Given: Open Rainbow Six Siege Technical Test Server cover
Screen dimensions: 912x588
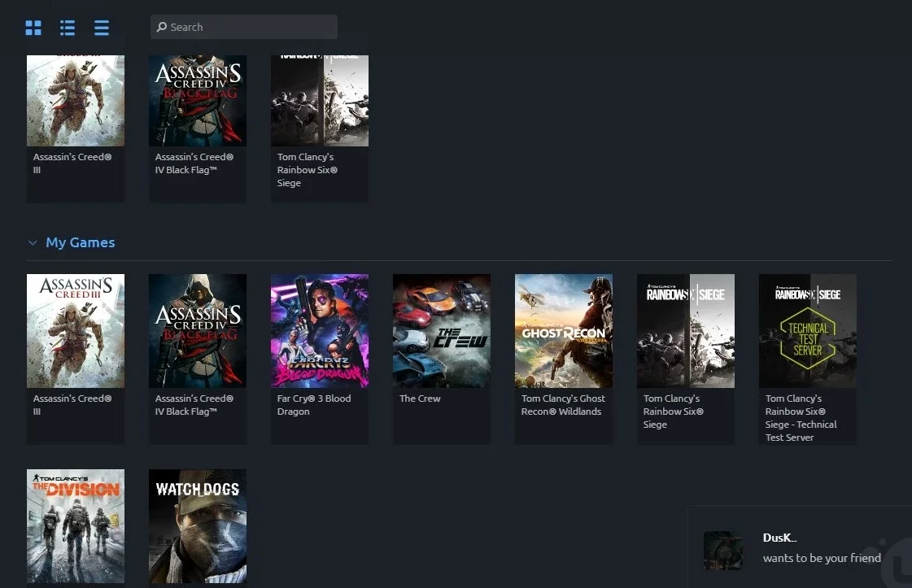Looking at the screenshot, I should click(x=808, y=331).
